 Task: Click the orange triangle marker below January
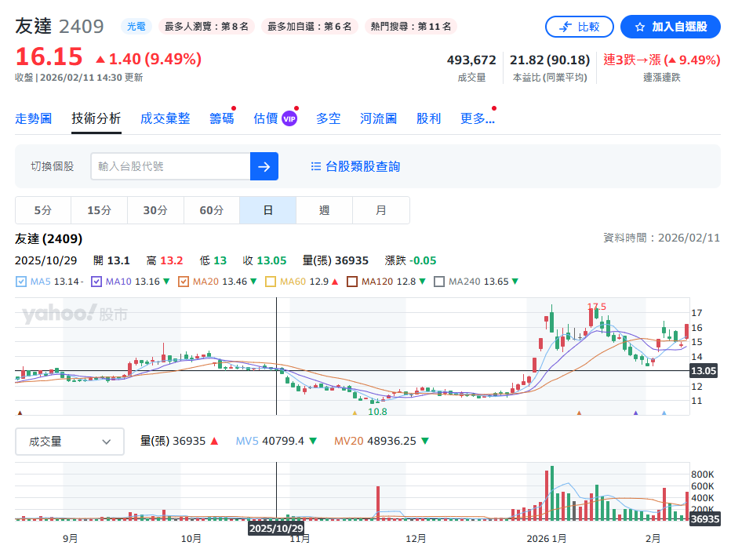[579, 413]
